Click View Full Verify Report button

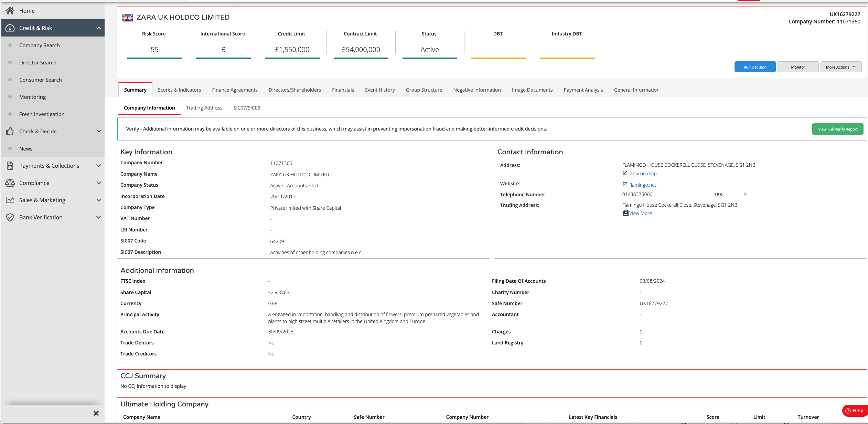[x=838, y=129]
